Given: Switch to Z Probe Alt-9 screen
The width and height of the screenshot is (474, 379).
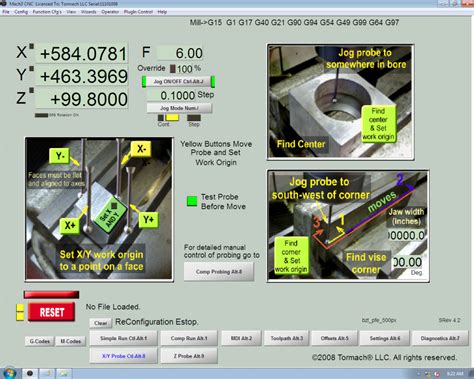Looking at the screenshot, I should coord(189,356).
